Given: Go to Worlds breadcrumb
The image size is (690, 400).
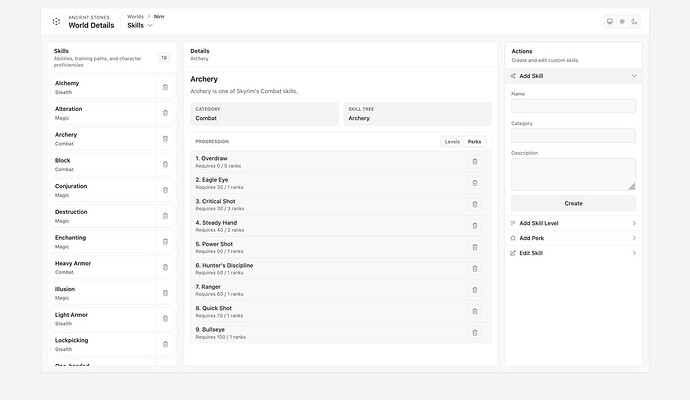Looking at the screenshot, I should point(135,17).
